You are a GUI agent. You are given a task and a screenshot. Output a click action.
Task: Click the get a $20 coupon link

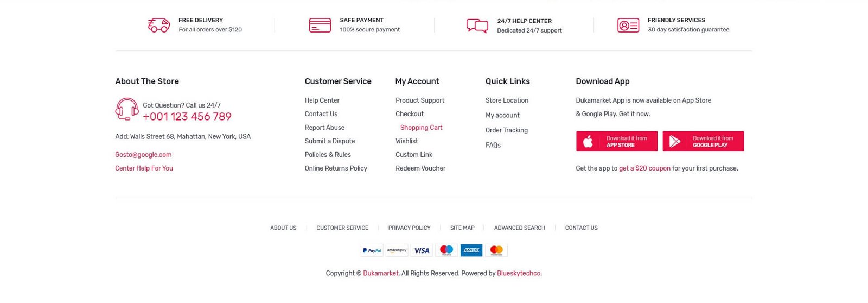click(x=644, y=168)
